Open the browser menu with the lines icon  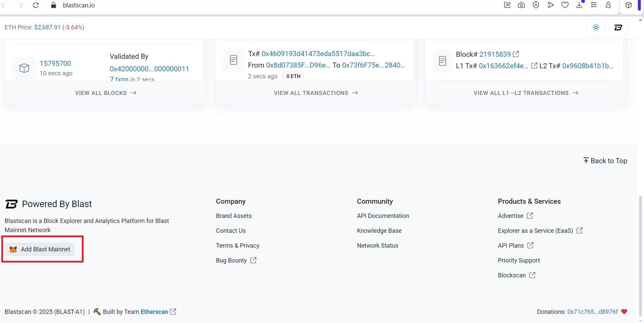click(x=594, y=5)
